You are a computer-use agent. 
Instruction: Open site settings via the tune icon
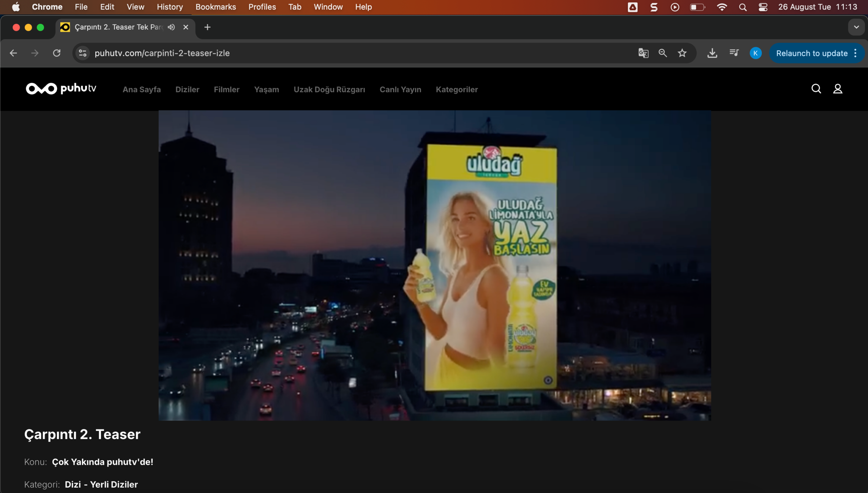tap(82, 53)
